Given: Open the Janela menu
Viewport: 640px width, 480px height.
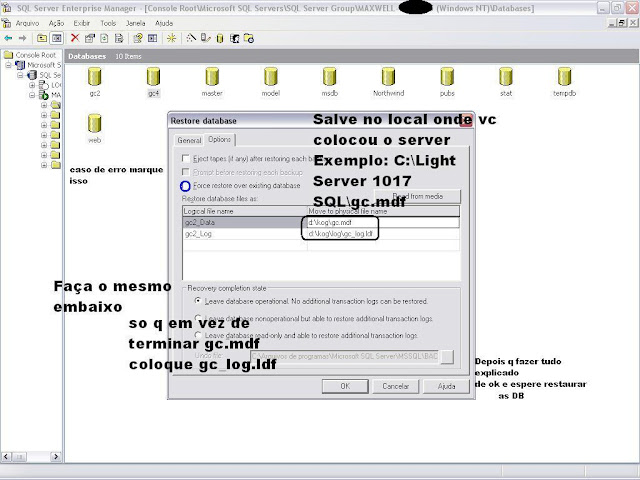Looking at the screenshot, I should [x=136, y=23].
